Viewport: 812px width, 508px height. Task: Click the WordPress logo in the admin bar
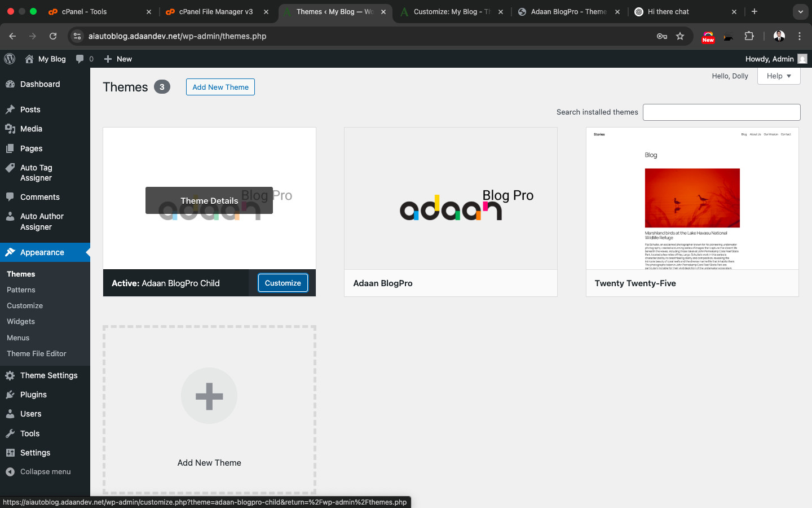point(9,59)
